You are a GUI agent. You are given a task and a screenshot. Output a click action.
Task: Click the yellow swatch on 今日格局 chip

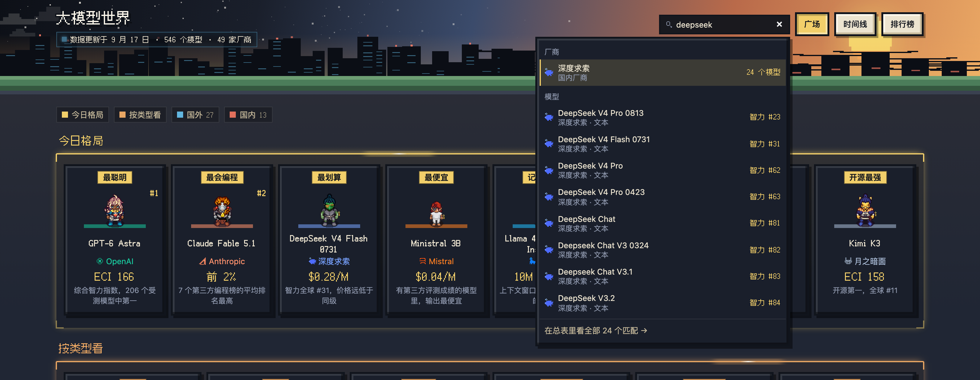(65, 115)
